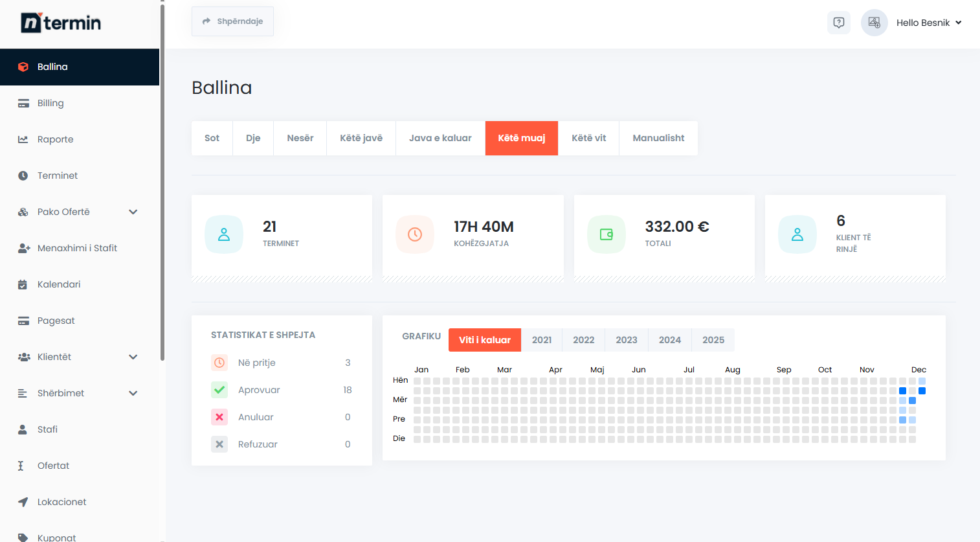Select the Kalendari calendar icon
The height and width of the screenshot is (542, 980).
click(23, 284)
